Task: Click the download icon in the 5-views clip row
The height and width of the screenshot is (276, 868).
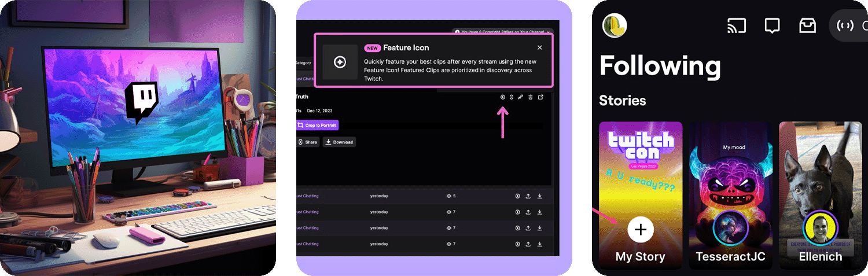Action: pos(540,196)
